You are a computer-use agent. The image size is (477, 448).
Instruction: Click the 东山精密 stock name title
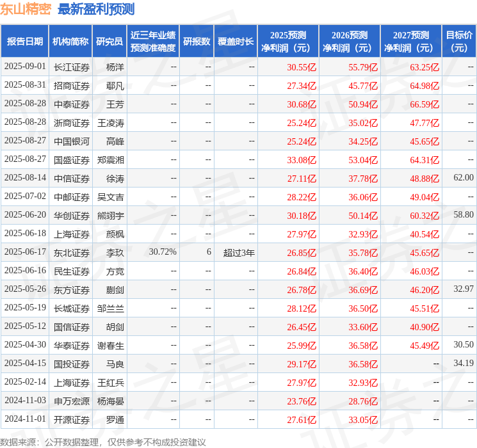click(26, 9)
